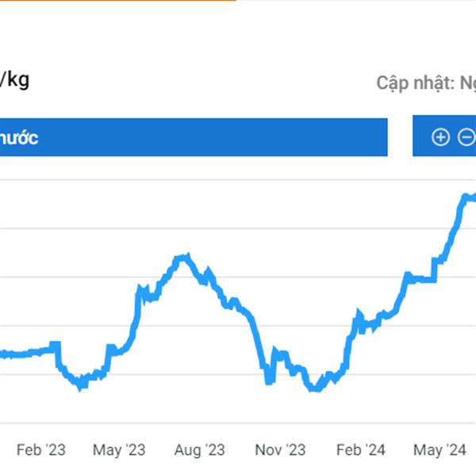This screenshot has height=476, width=476.
Task: Click the '/kg' unit heading
Action: pyautogui.click(x=14, y=80)
